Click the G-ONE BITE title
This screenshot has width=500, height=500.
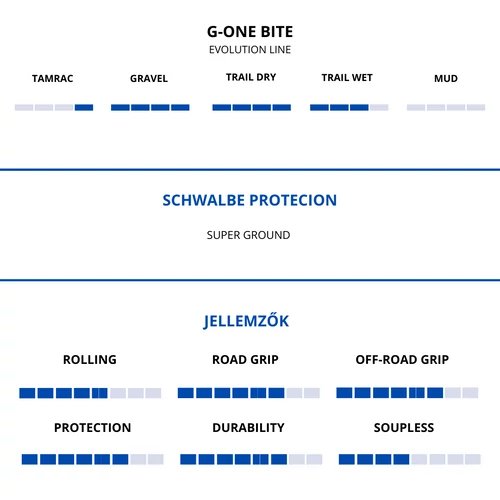pos(250,32)
